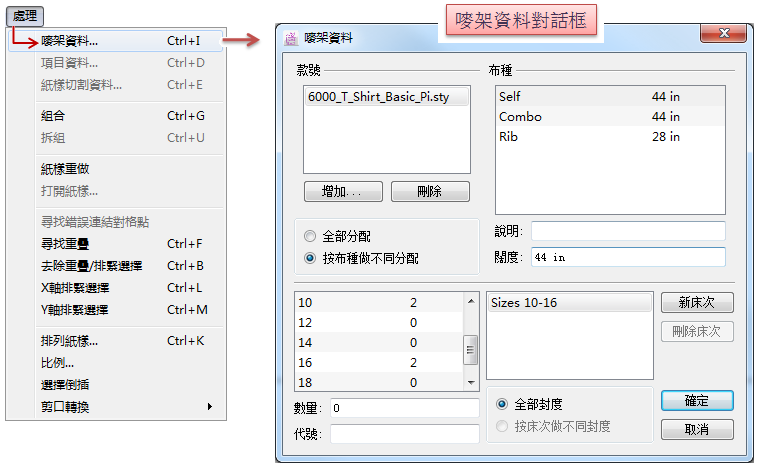
Task: Click 尋找重疊 in the menu
Action: (116, 244)
